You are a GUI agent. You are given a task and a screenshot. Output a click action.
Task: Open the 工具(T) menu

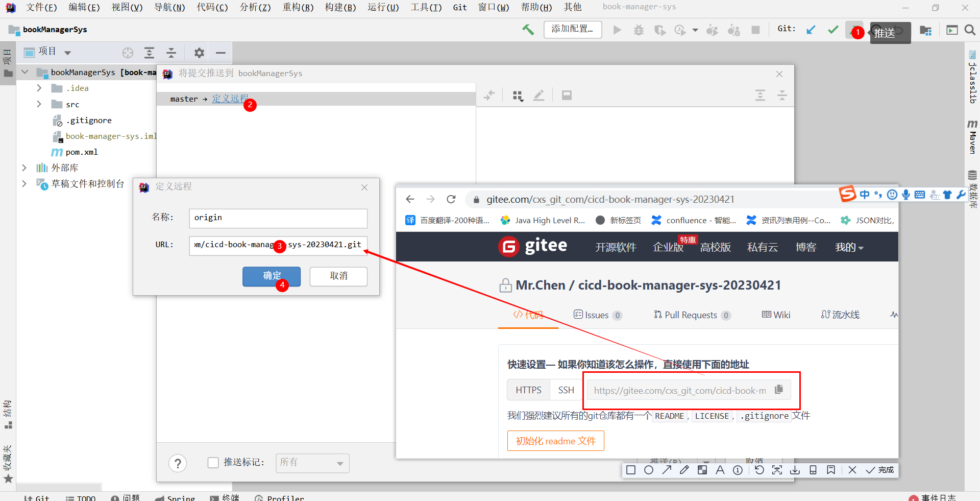pos(426,7)
